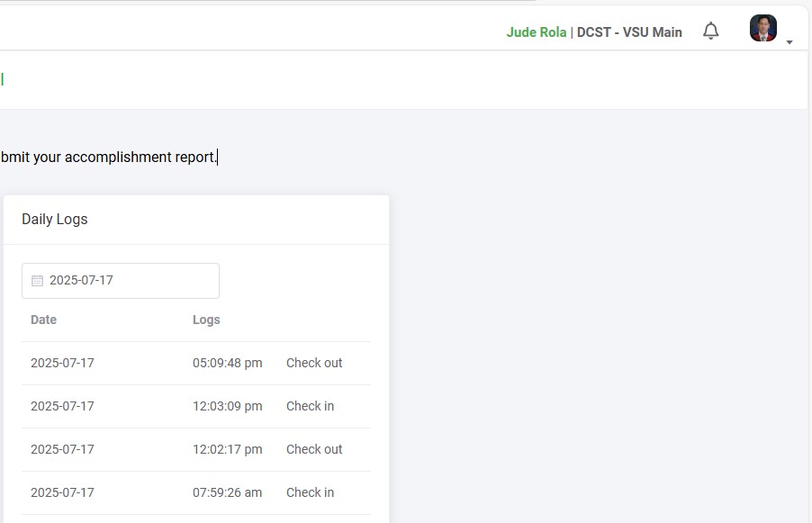Click the calendar icon in date field

pyautogui.click(x=37, y=281)
